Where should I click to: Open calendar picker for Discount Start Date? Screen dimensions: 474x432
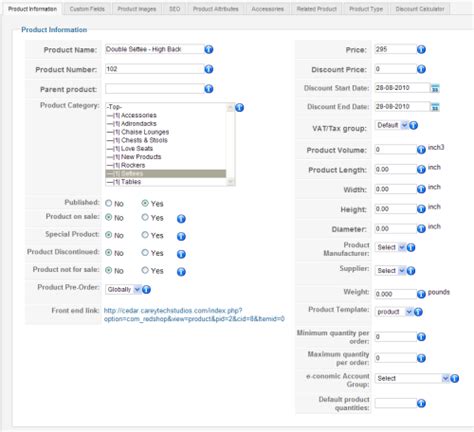click(x=435, y=88)
